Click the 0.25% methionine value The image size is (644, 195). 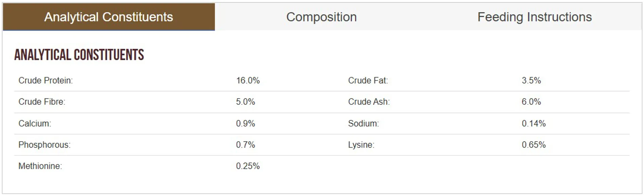tap(248, 166)
